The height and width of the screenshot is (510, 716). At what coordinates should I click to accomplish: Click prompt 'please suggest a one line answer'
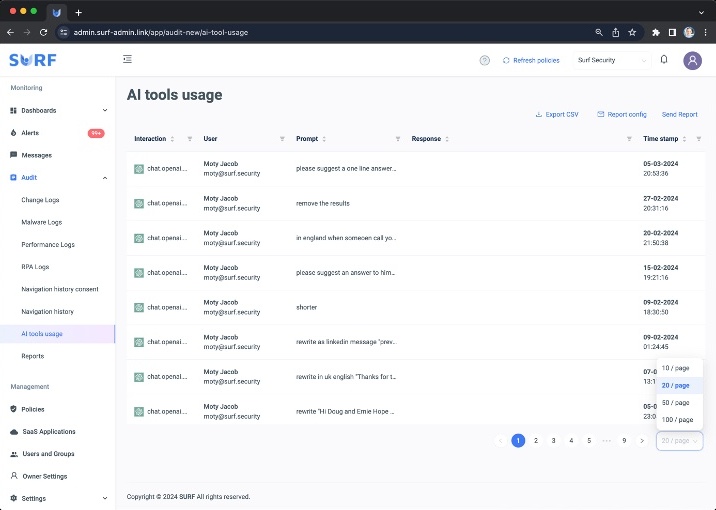[x=346, y=168]
